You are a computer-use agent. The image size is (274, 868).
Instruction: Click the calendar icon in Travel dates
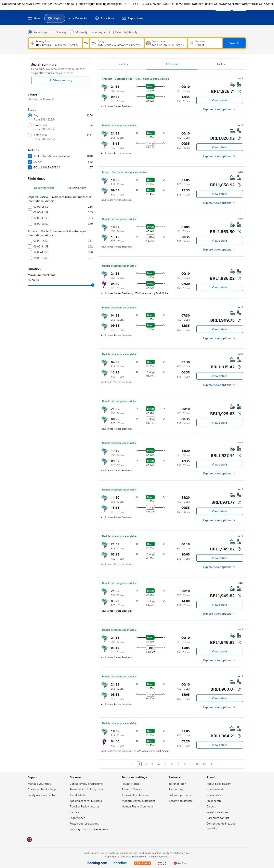click(148, 43)
